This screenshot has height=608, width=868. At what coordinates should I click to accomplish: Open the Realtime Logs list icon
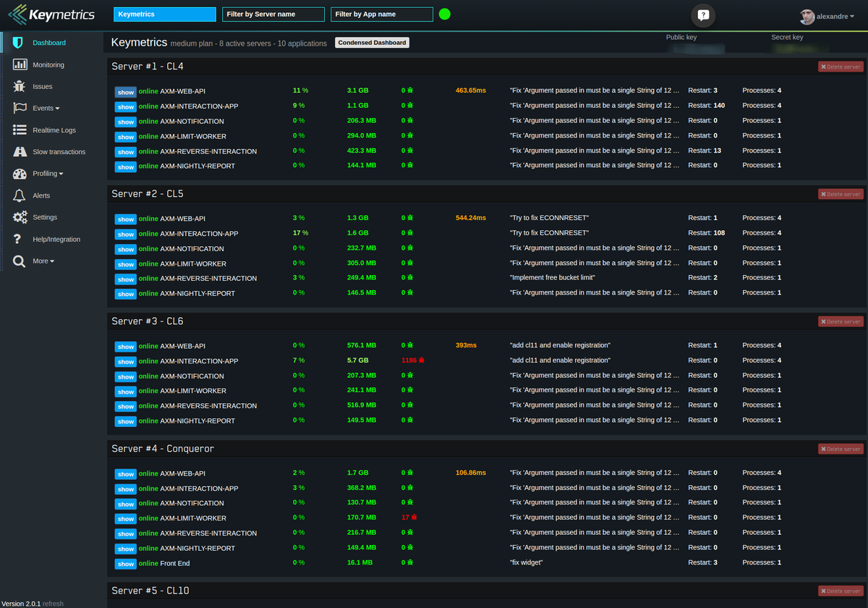tap(20, 130)
